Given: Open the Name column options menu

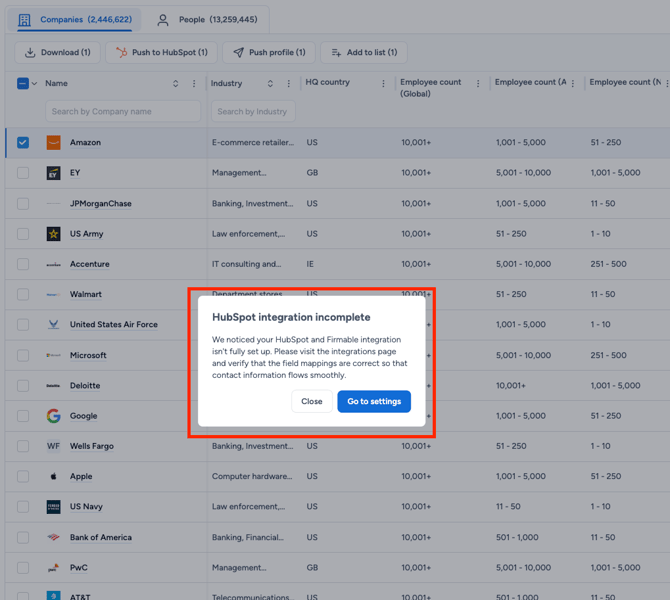Looking at the screenshot, I should coord(194,83).
